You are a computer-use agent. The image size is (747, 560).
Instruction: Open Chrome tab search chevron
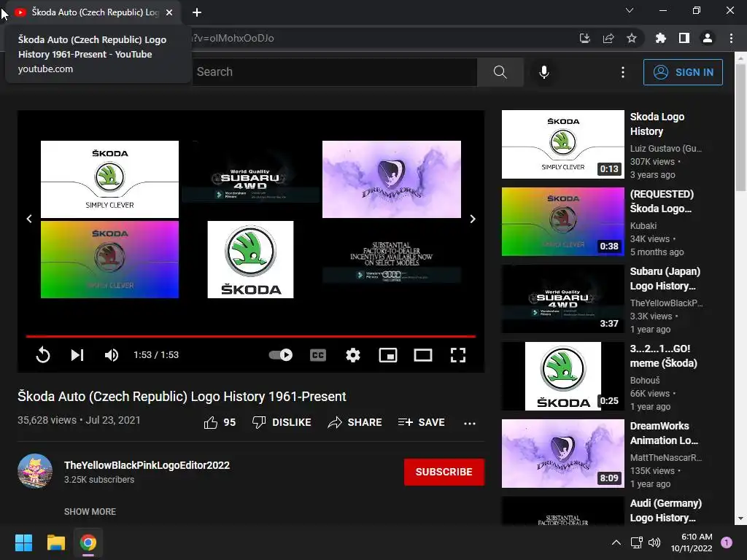click(630, 10)
